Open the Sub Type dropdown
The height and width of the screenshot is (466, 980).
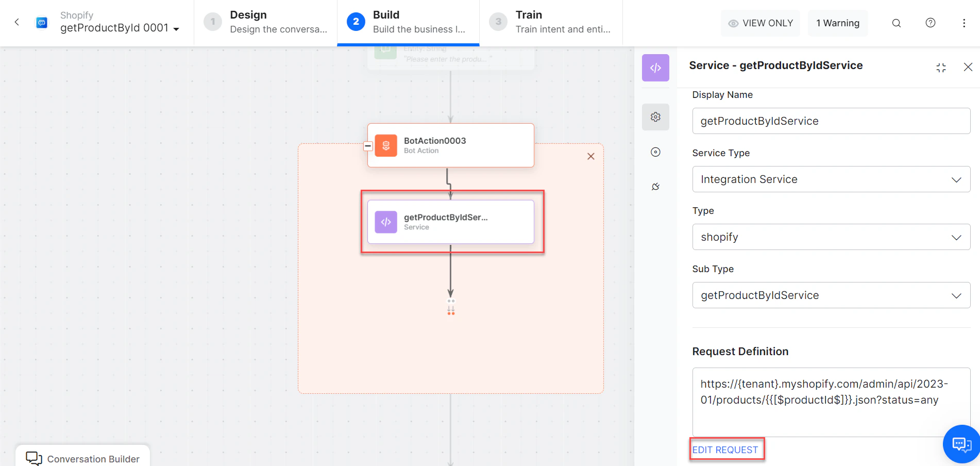[x=830, y=295]
